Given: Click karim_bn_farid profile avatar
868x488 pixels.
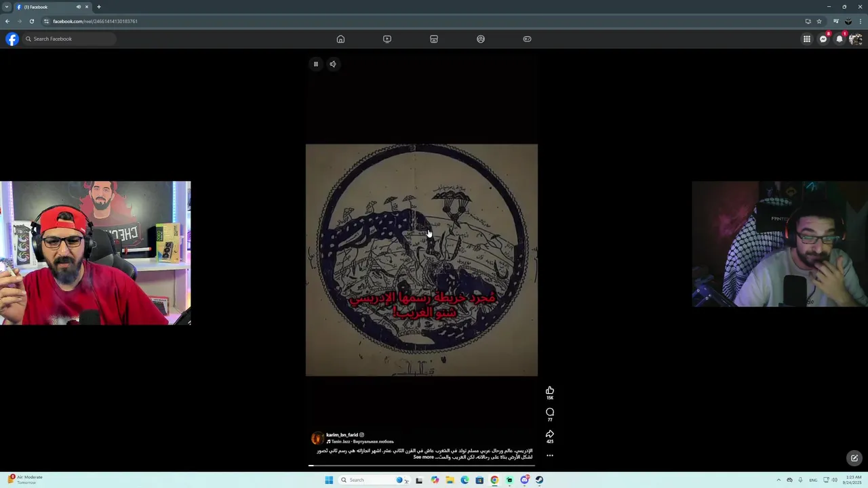Looking at the screenshot, I should (x=317, y=438).
